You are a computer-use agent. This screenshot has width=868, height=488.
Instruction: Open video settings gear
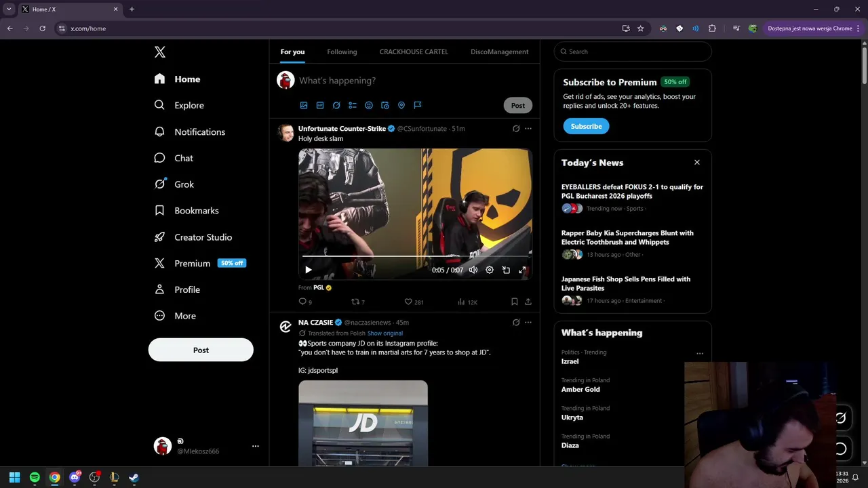point(490,270)
